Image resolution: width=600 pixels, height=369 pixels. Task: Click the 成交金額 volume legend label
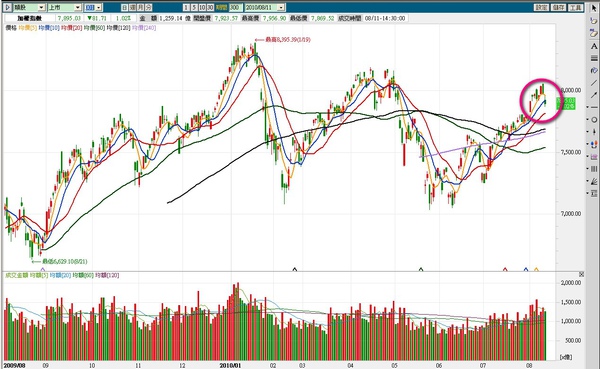click(16, 275)
